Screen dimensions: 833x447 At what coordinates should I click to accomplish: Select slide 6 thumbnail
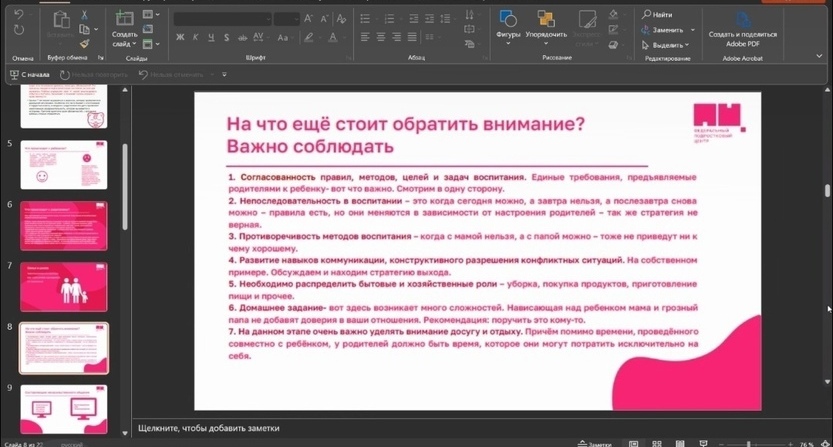tap(63, 226)
